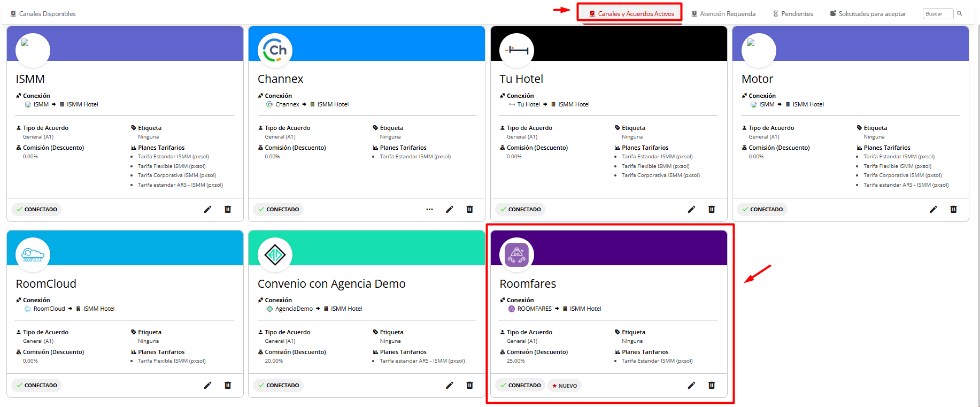Delete the Convenio con Agencia Demo agreement
This screenshot has width=980, height=407.
coord(469,385)
